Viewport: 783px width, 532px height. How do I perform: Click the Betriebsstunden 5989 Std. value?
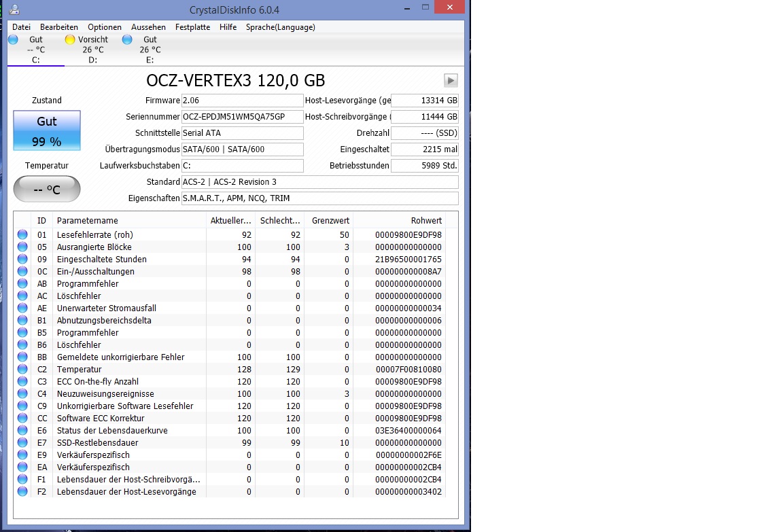pyautogui.click(x=424, y=166)
